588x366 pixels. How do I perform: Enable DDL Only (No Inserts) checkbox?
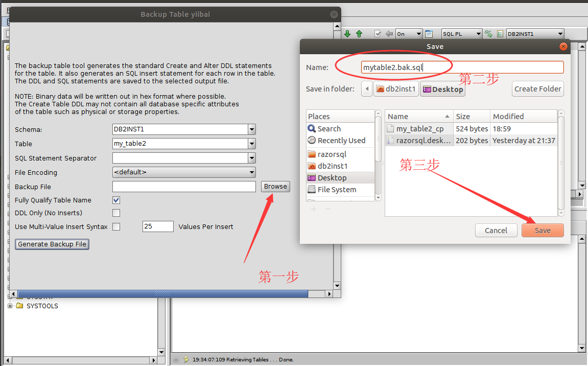point(116,213)
